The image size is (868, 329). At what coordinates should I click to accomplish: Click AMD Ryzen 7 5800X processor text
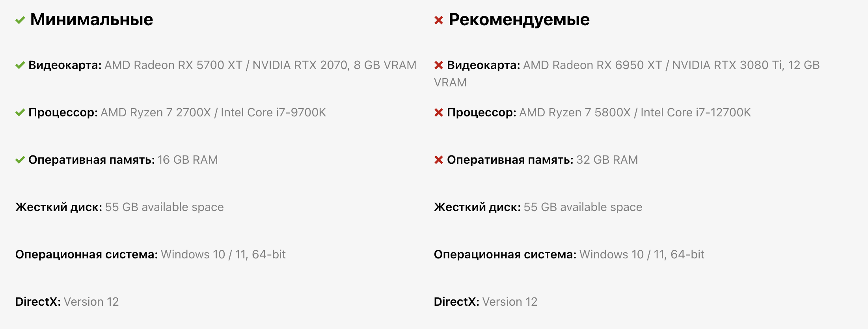(x=575, y=112)
